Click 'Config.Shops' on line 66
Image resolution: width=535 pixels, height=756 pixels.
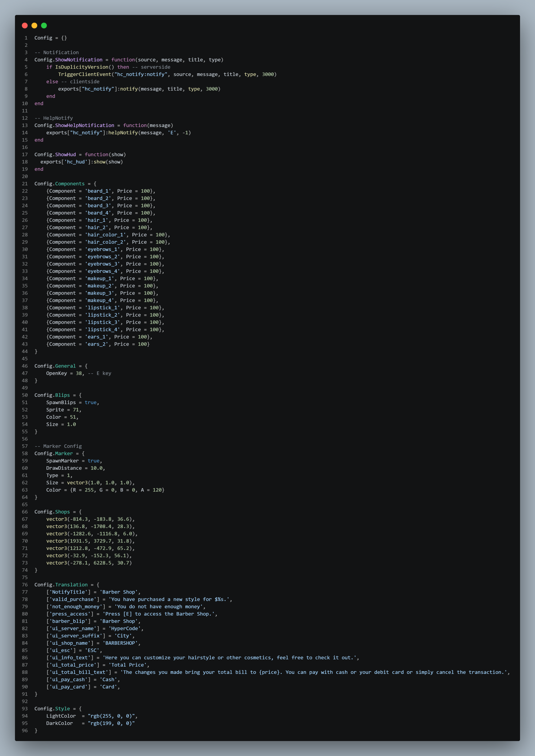click(52, 511)
